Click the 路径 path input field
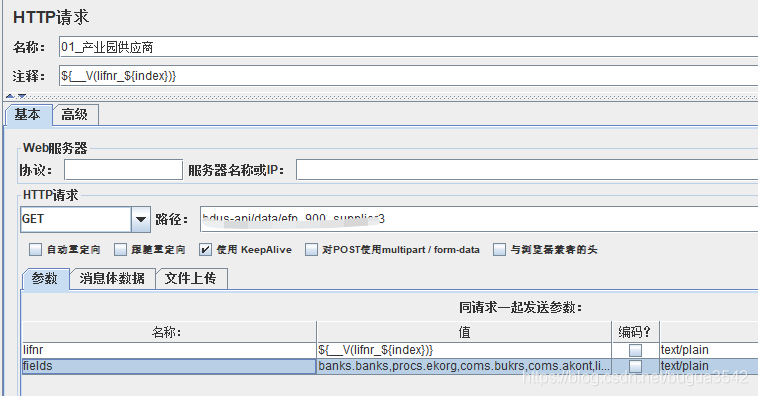Viewport: 758px width, 396px height. click(479, 219)
